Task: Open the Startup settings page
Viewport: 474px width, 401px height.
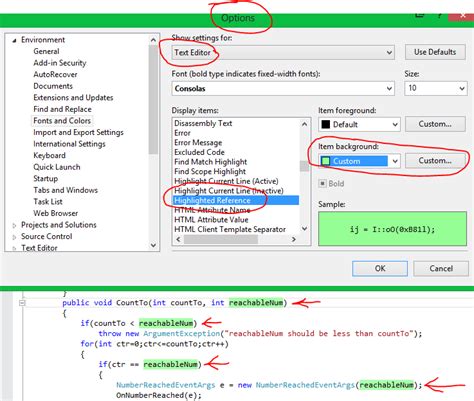Action: 46,179
